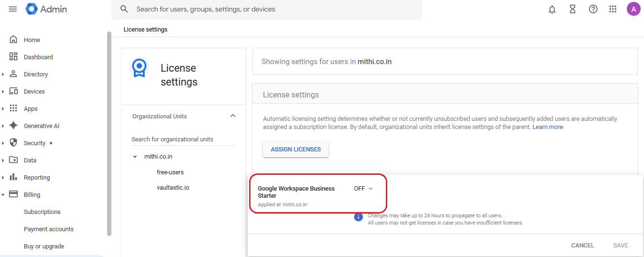Open notifications bell
This screenshot has height=257, width=644.
click(552, 9)
